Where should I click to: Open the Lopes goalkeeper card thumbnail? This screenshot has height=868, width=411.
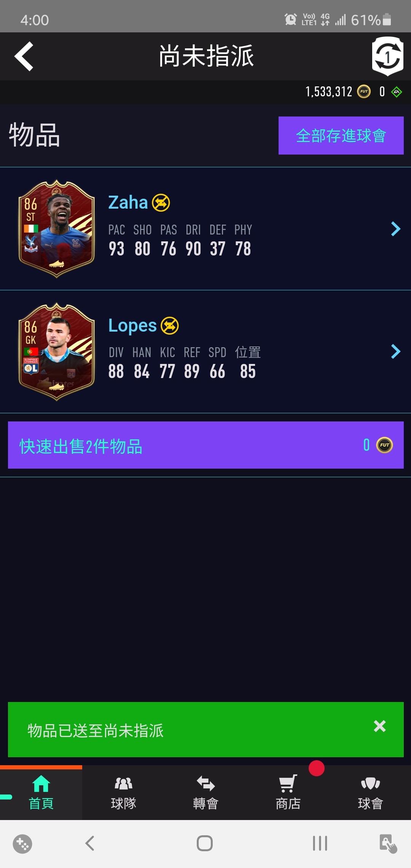tap(57, 352)
